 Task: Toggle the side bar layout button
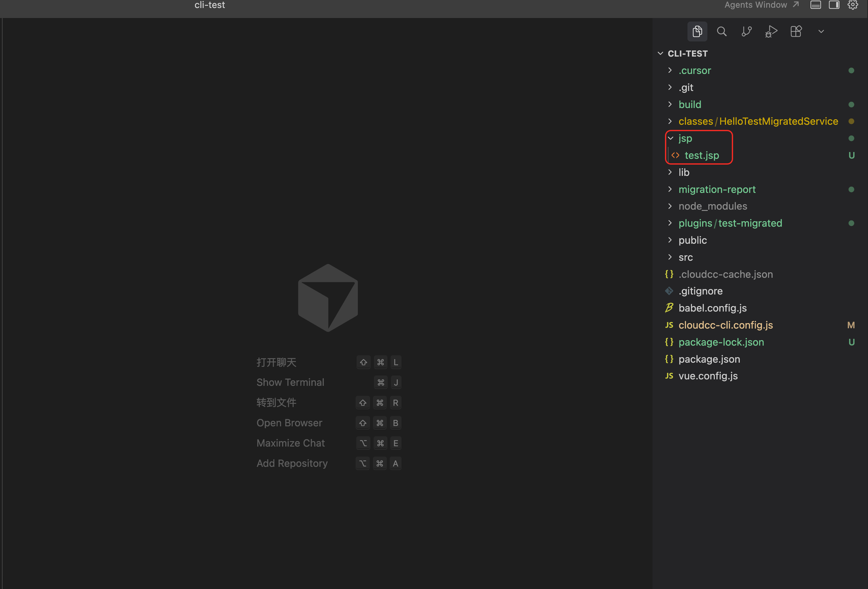(834, 5)
